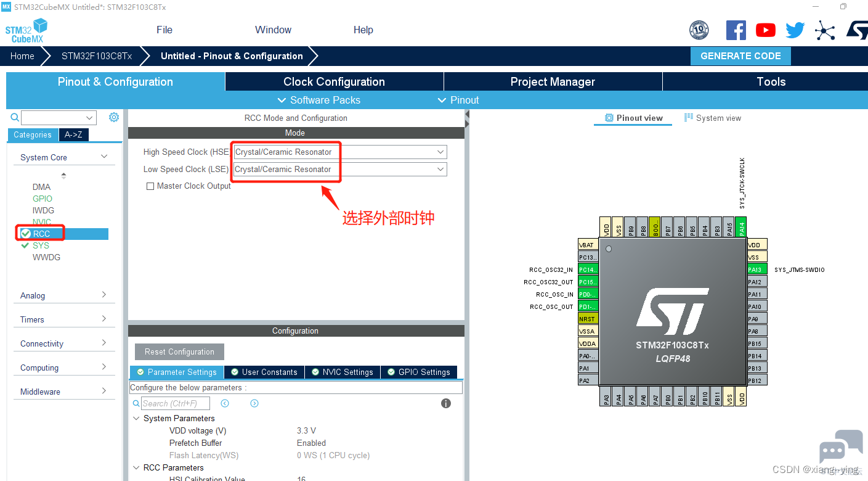Switch to the A->Z list tab
This screenshot has height=481, width=868.
(x=73, y=134)
